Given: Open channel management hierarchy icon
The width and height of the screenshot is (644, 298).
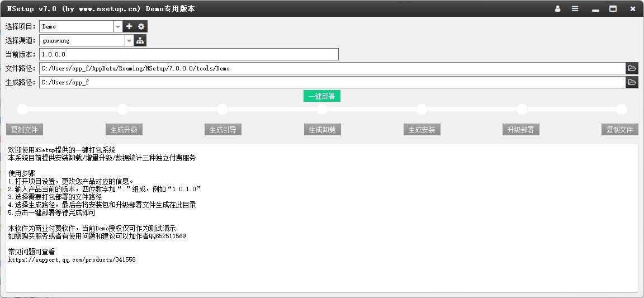Looking at the screenshot, I should tap(140, 40).
